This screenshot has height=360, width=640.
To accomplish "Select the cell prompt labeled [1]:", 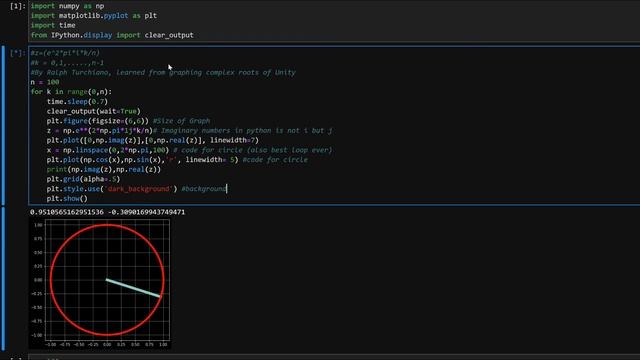I will [18, 6].
